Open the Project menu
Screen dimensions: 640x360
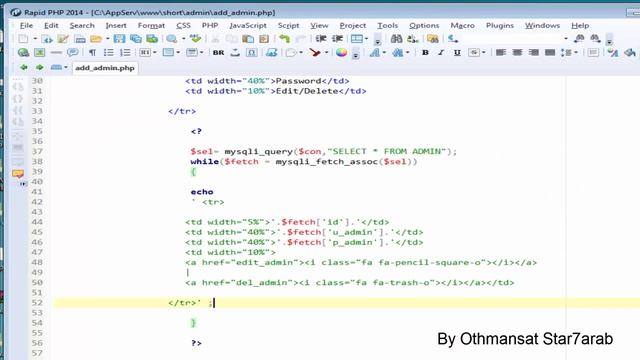[x=353, y=25]
